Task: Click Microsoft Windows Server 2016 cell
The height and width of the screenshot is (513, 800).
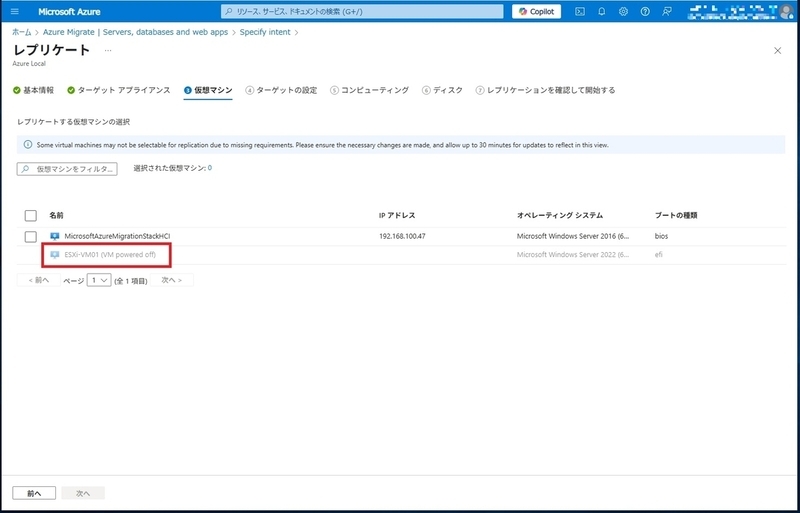Action: tap(573, 236)
